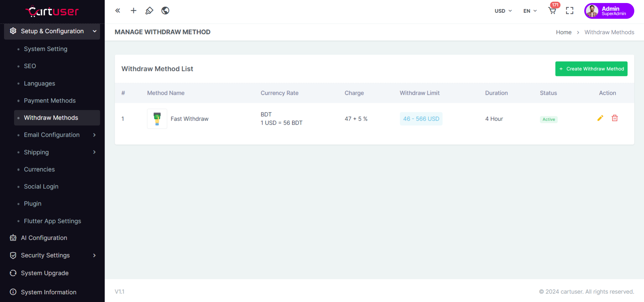
Task: Click the clear cache brush icon
Action: coord(149,11)
